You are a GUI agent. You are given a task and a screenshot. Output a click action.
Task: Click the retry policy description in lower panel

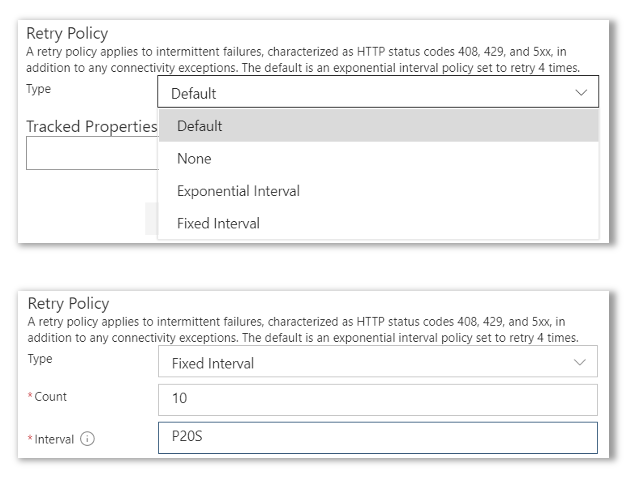pyautogui.click(x=300, y=329)
